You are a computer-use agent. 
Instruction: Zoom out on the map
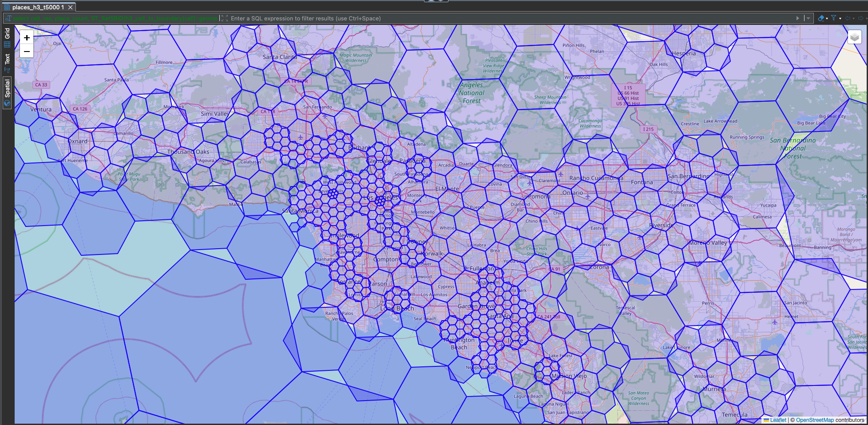(x=27, y=52)
